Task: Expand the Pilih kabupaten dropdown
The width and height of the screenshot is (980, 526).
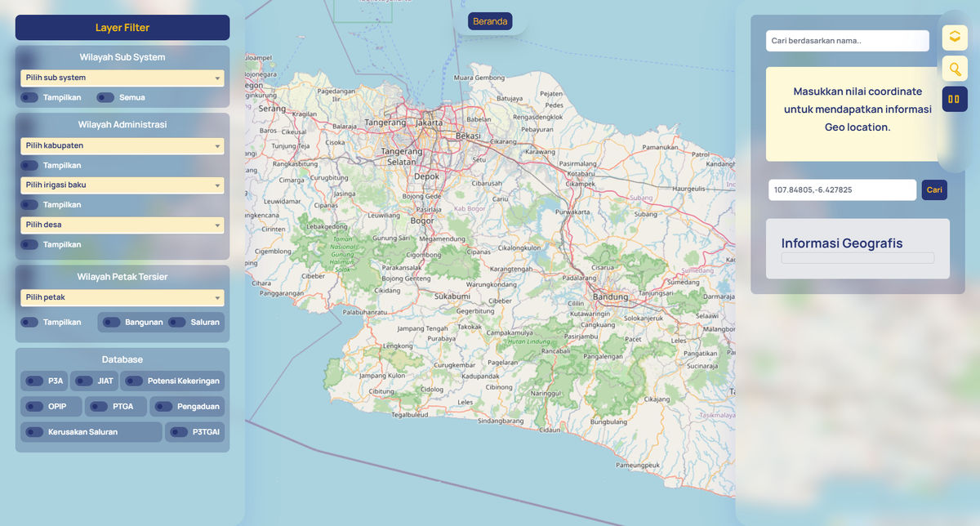Action: [122, 146]
